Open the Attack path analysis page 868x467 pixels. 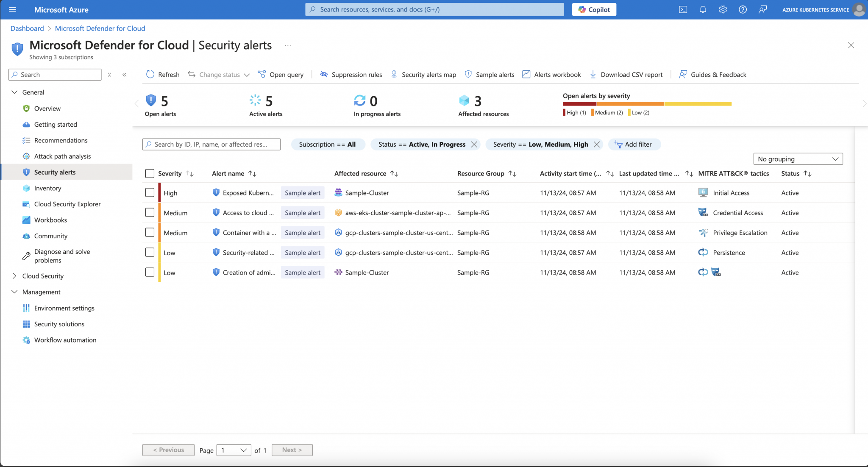62,156
